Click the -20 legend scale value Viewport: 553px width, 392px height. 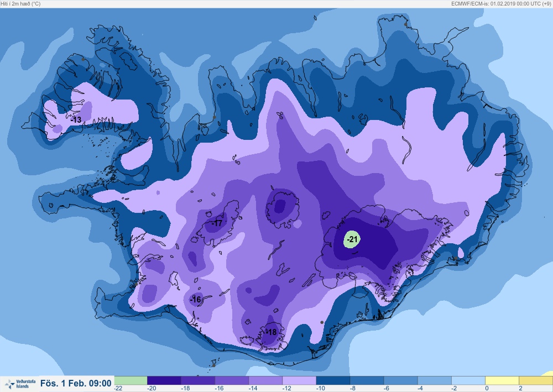[152, 388]
